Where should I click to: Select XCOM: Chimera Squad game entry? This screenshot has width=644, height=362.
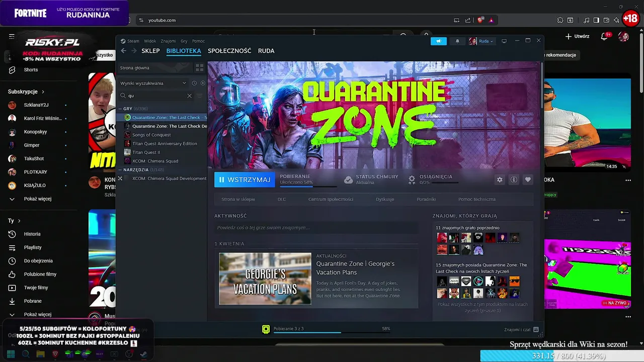pyautogui.click(x=162, y=161)
